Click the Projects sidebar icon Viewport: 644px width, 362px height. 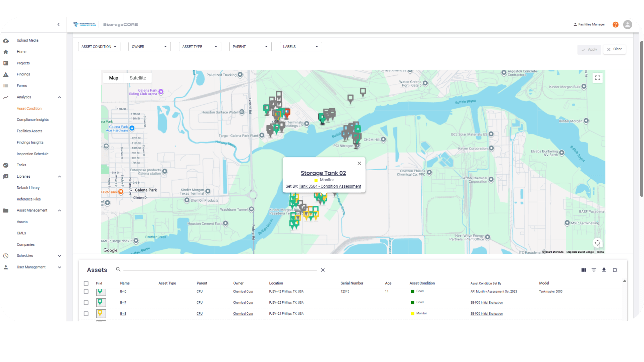pyautogui.click(x=6, y=63)
